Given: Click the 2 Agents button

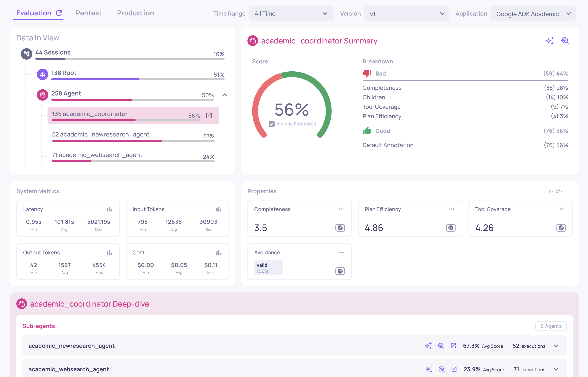Looking at the screenshot, I should click(x=551, y=326).
